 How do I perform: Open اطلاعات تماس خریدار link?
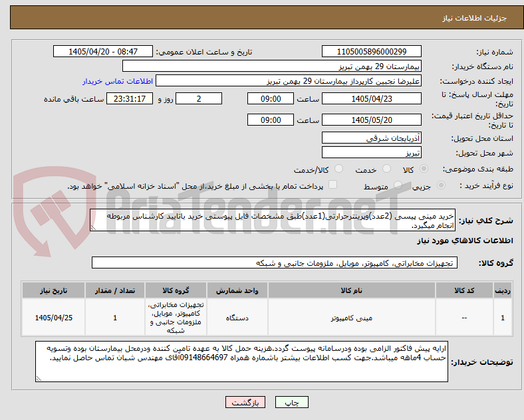[x=118, y=81]
